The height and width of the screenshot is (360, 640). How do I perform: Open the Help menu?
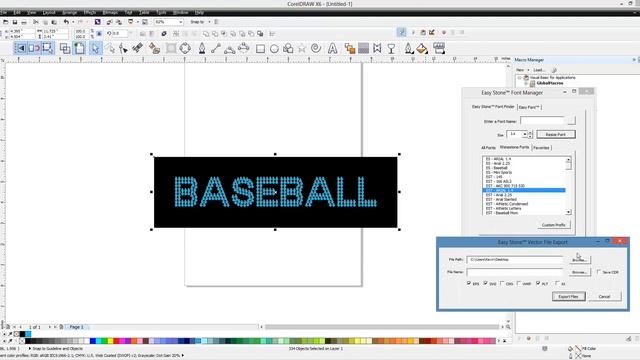199,13
